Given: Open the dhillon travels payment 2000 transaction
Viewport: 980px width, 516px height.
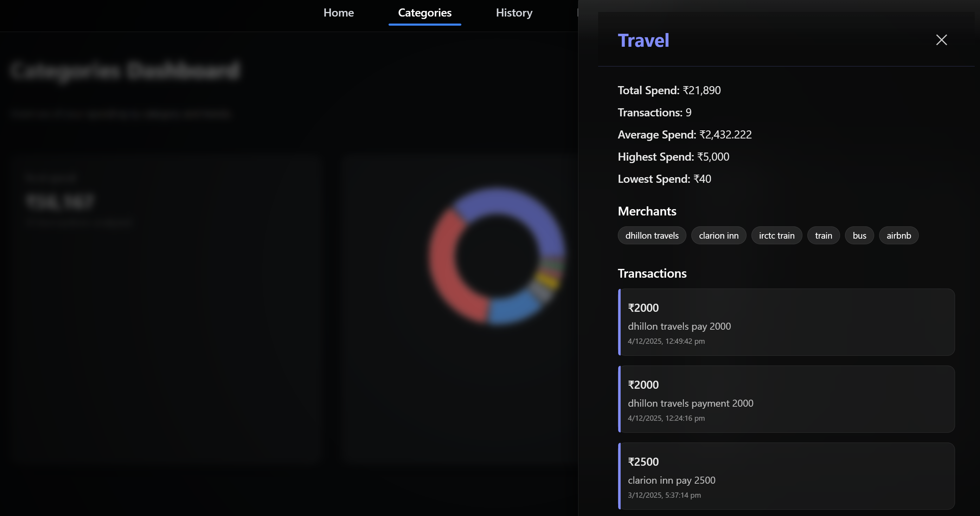Looking at the screenshot, I should click(786, 399).
